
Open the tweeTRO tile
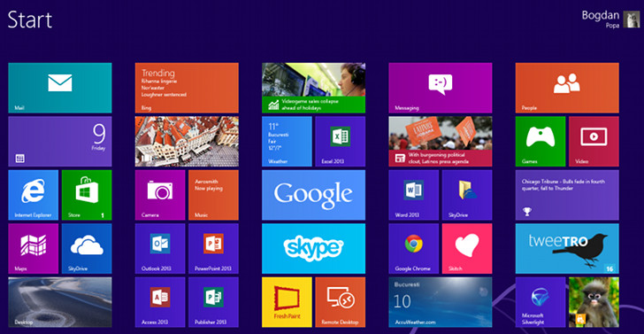567,248
